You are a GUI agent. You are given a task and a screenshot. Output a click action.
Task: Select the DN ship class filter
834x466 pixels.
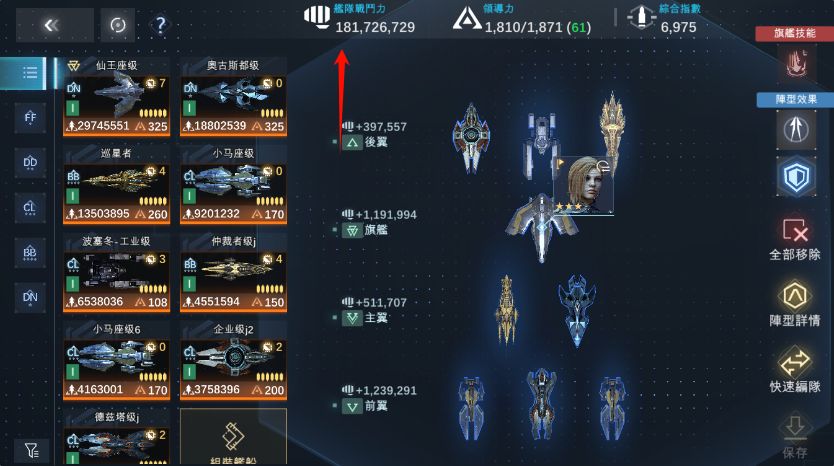(x=30, y=297)
